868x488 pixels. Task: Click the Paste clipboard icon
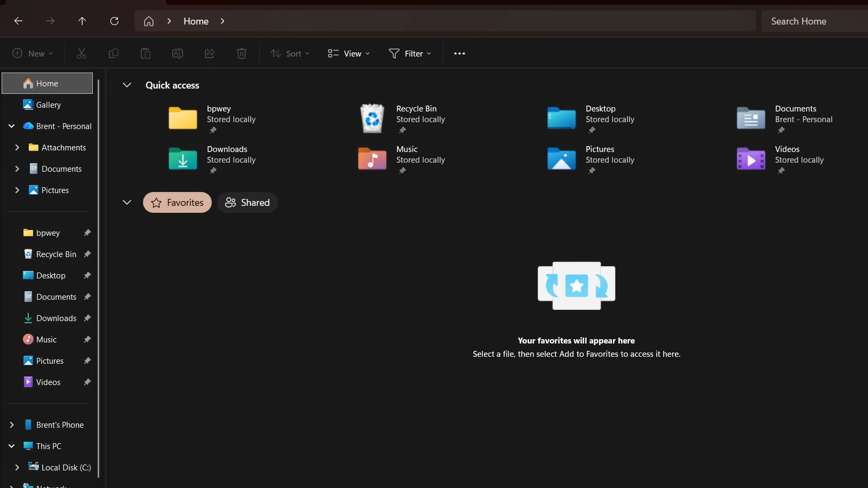point(146,53)
